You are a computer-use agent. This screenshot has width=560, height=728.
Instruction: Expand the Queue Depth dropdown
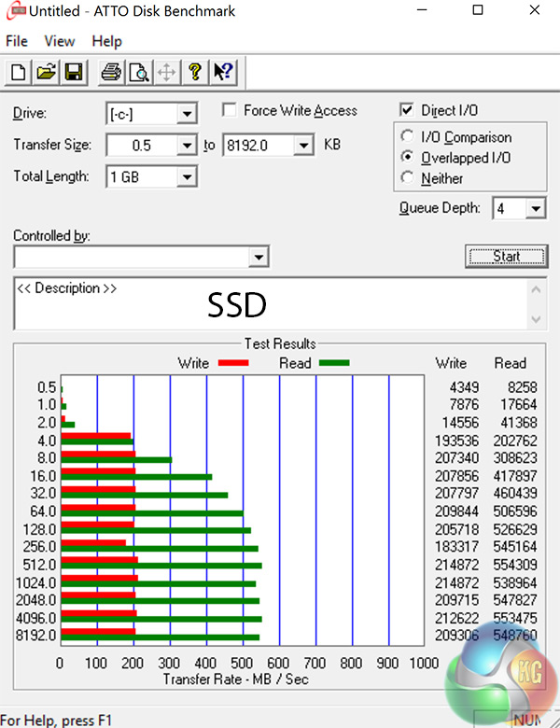[x=536, y=208]
